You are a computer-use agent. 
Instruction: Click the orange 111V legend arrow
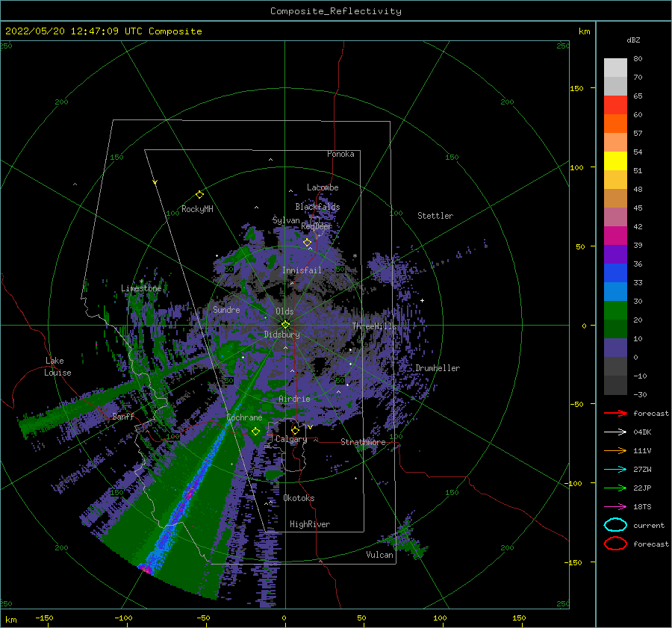point(615,450)
